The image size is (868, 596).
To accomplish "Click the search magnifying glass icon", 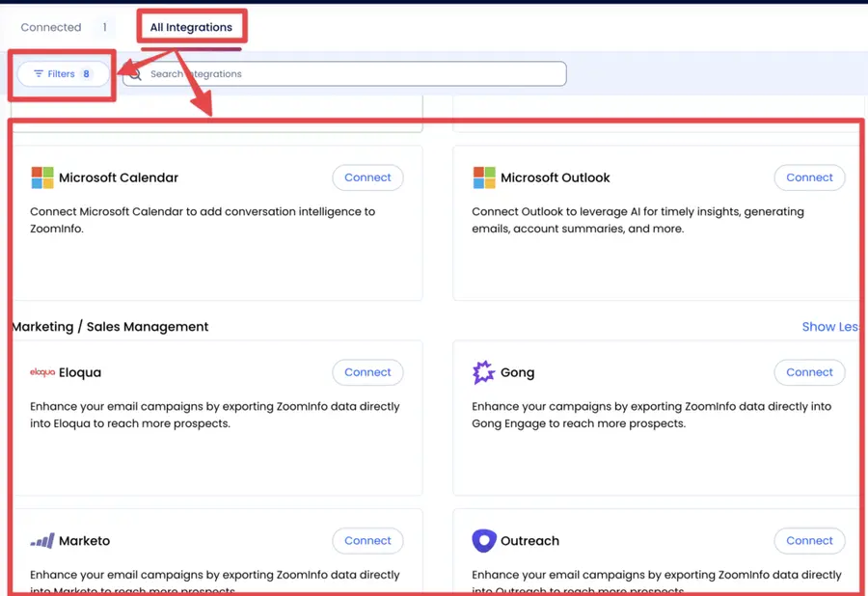I will (x=136, y=73).
